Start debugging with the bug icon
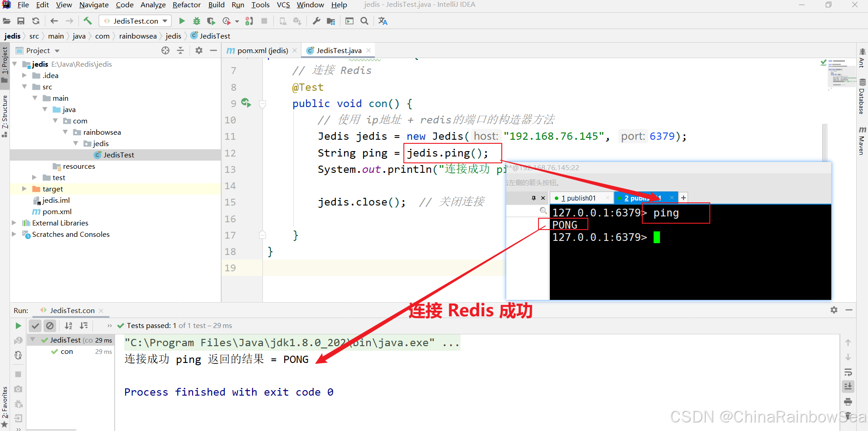Viewport: 868px width, 431px height. 196,21
